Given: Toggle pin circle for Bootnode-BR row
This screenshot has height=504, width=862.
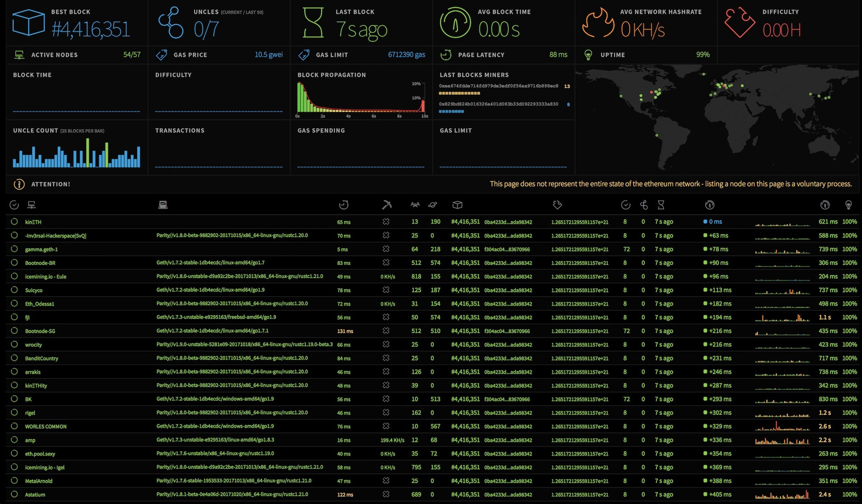Looking at the screenshot, I should click(14, 263).
